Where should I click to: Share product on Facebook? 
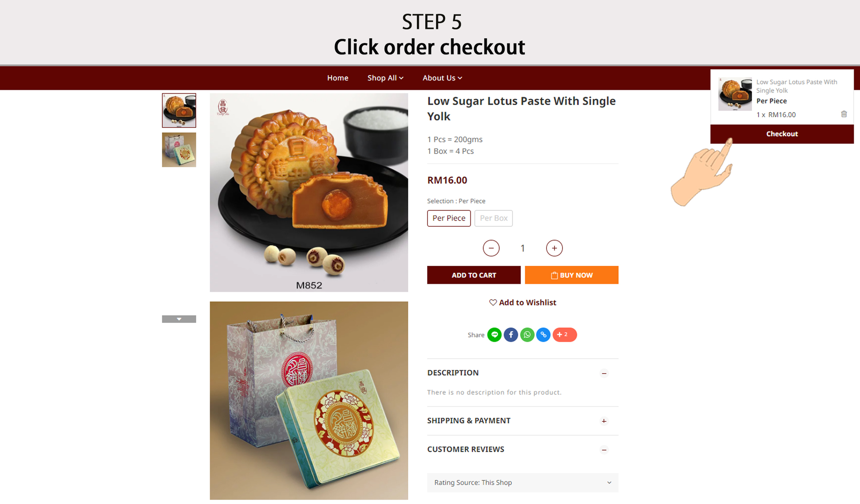click(x=511, y=335)
